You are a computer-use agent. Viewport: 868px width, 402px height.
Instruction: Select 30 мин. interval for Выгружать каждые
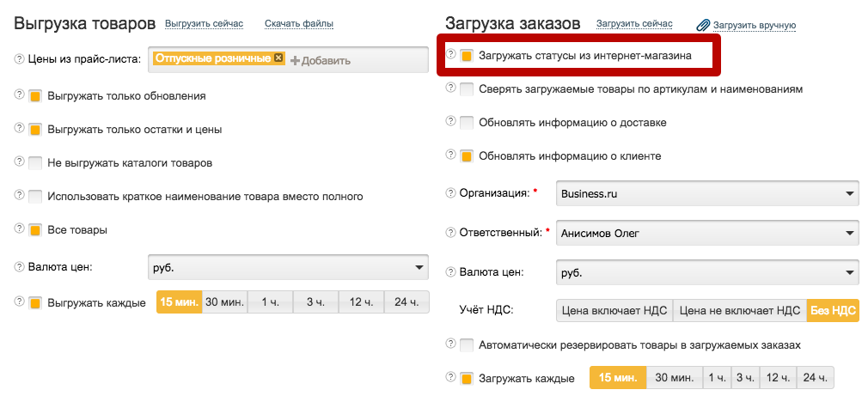tap(224, 302)
